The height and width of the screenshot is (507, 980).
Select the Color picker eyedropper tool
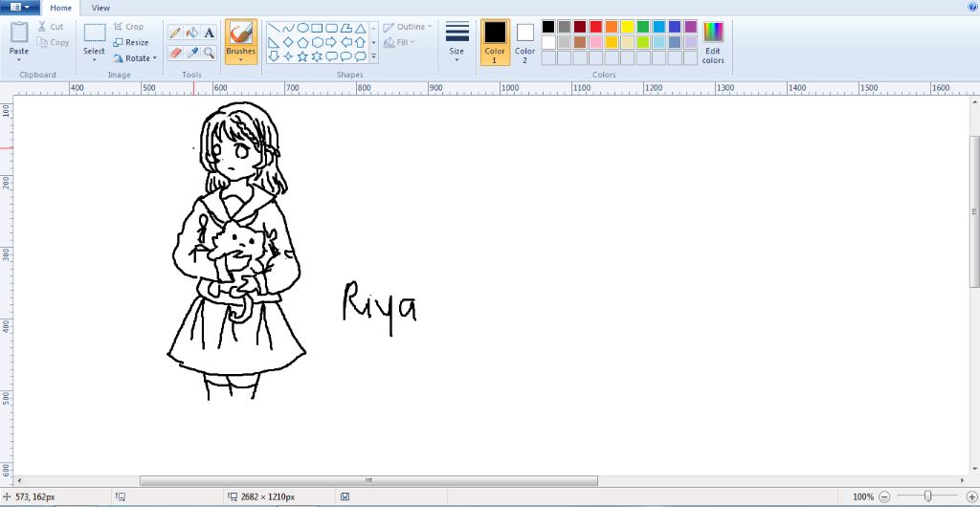click(x=192, y=53)
